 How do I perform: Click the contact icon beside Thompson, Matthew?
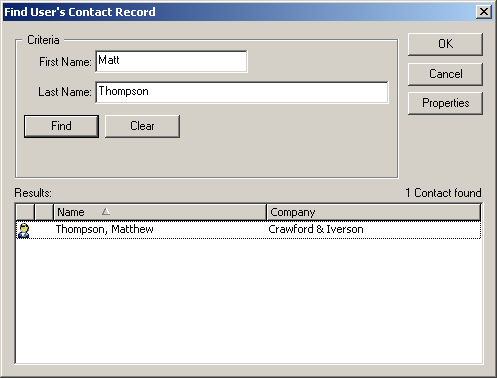click(24, 230)
